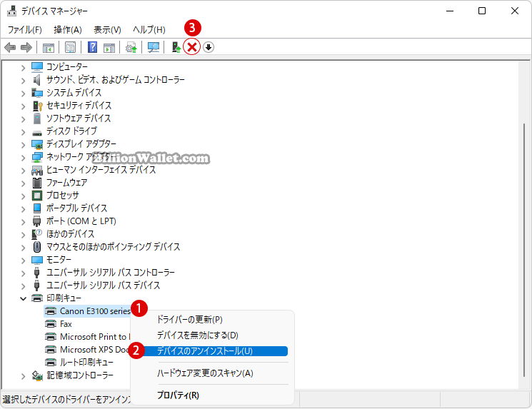Open プロパティ(R) from context menu
The height and width of the screenshot is (409, 532).
click(x=178, y=395)
